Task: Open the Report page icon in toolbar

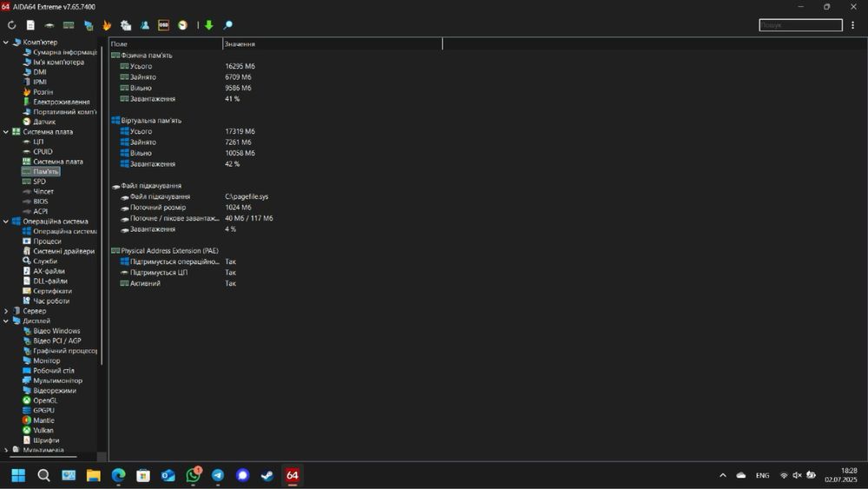Action: coord(30,25)
